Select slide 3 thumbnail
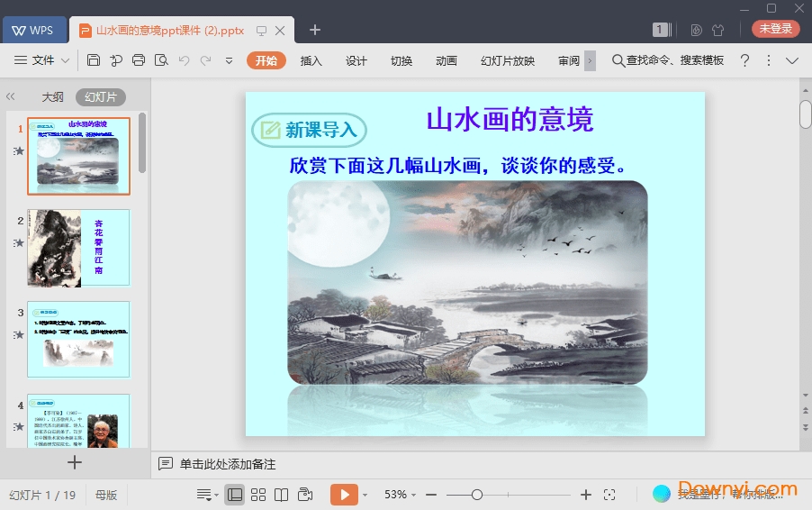Screen dimensions: 812x510 [78, 340]
